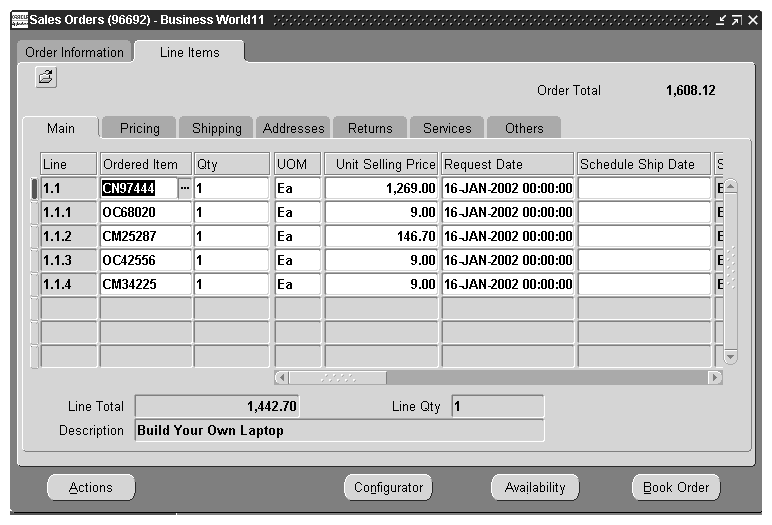Open the Pricing tab
Screen dimensions: 772x525
coord(139,128)
